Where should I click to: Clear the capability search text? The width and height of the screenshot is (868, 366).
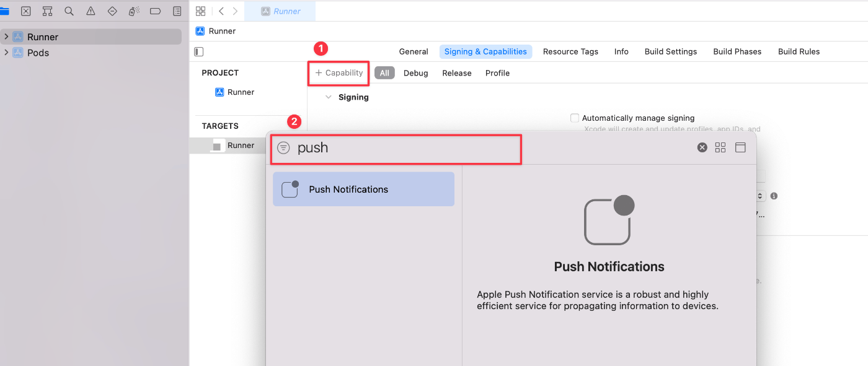click(702, 147)
